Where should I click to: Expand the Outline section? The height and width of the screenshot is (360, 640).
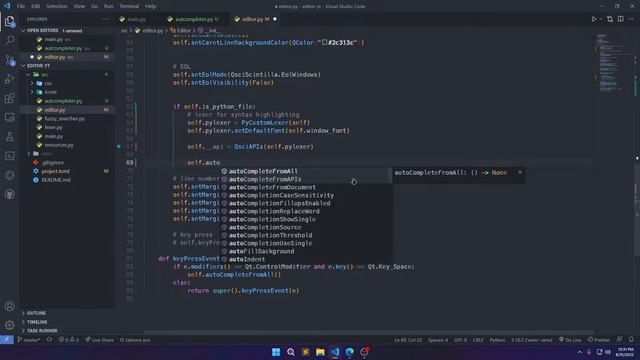click(x=23, y=313)
